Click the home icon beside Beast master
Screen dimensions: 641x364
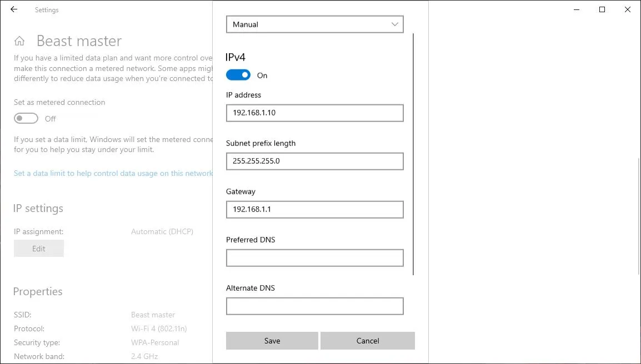pyautogui.click(x=19, y=41)
